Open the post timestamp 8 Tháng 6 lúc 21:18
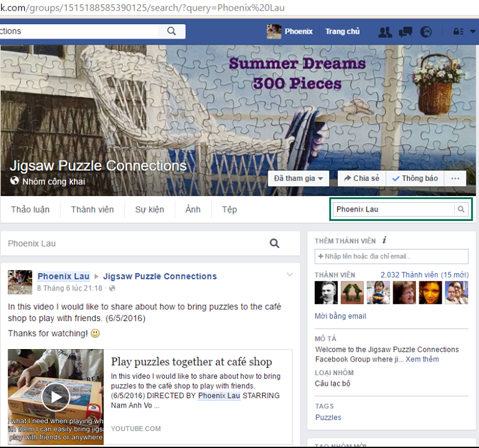479x448 pixels. point(70,288)
